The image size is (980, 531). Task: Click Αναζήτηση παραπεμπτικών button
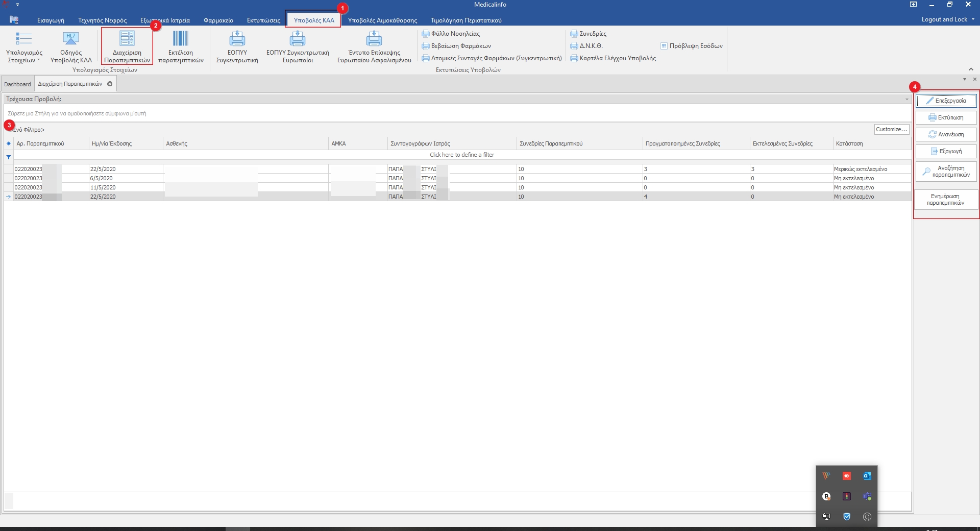point(946,172)
